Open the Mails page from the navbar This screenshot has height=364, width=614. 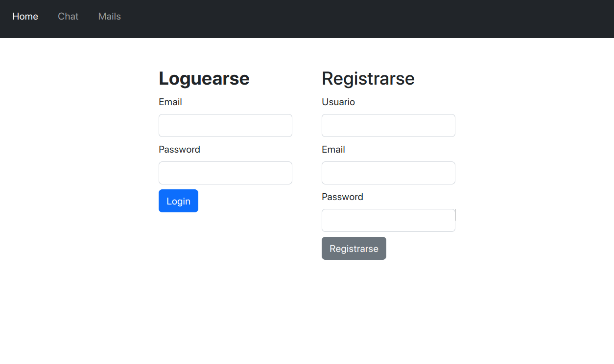click(109, 16)
